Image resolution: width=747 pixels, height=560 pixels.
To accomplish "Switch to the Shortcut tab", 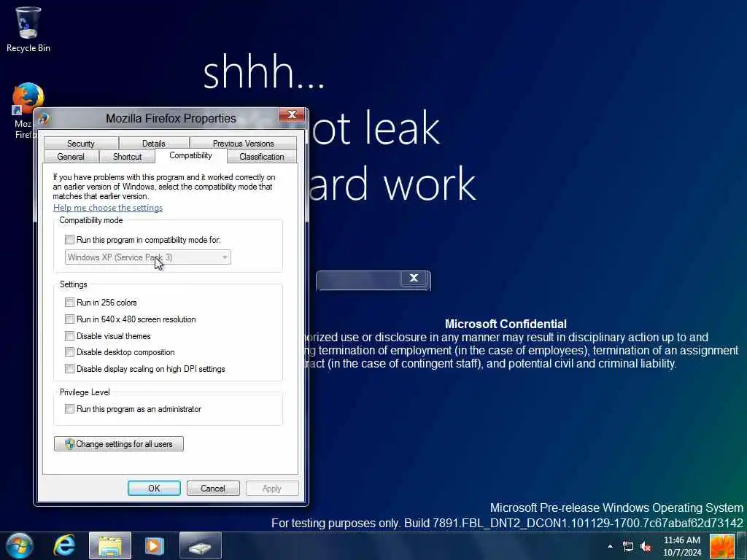I will coord(127,157).
